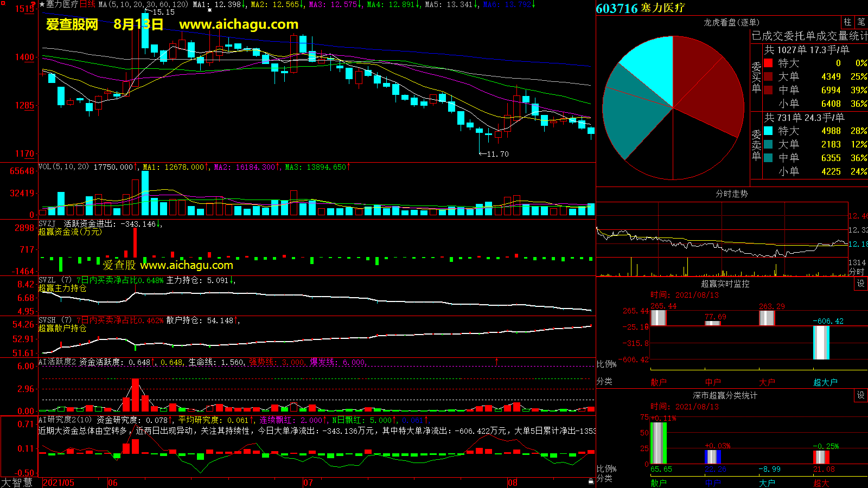Image resolution: width=868 pixels, height=488 pixels.
Task: Click the VOL(5,10,20) indicator label
Action: [x=63, y=167]
